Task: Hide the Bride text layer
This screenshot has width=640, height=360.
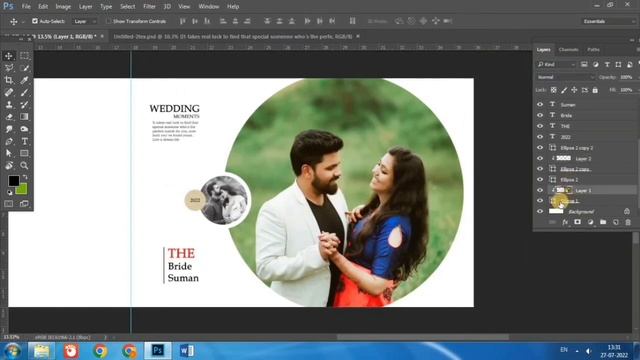Action: [x=540, y=115]
